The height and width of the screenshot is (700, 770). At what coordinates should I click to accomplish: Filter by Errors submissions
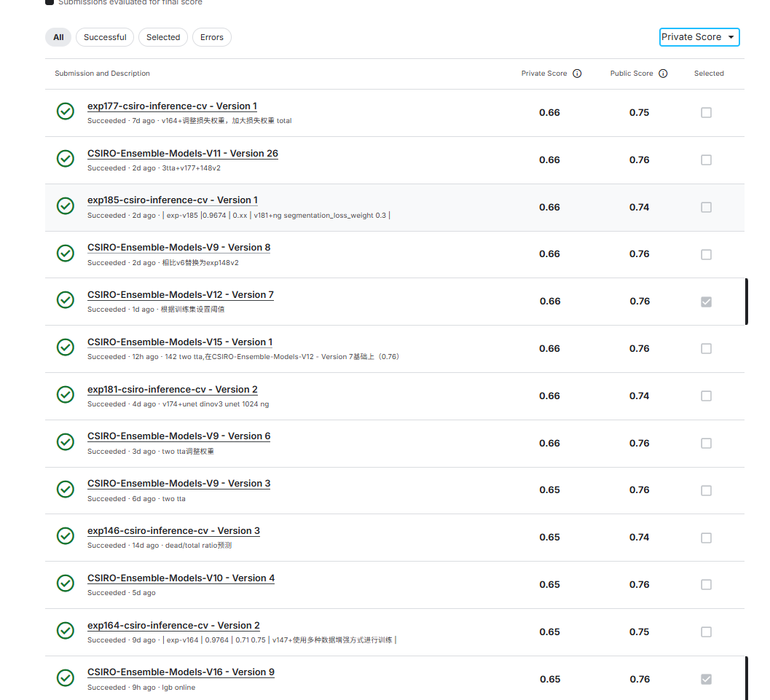point(212,37)
